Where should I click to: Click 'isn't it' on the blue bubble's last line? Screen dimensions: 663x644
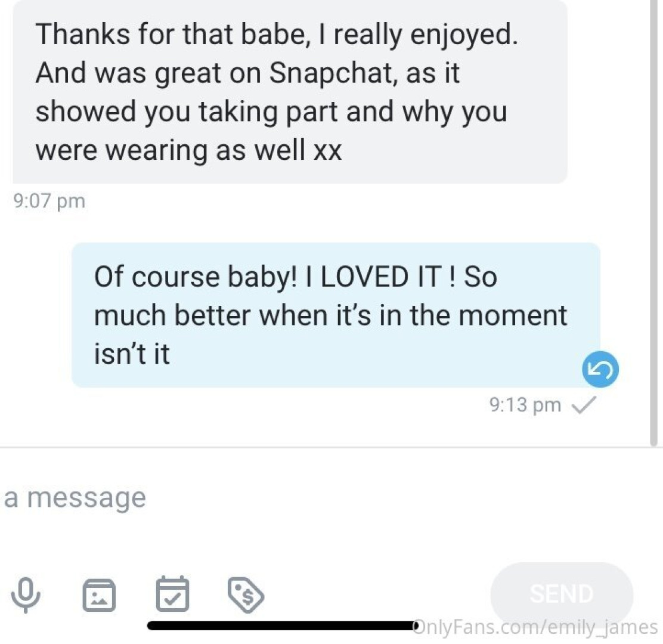132,354
